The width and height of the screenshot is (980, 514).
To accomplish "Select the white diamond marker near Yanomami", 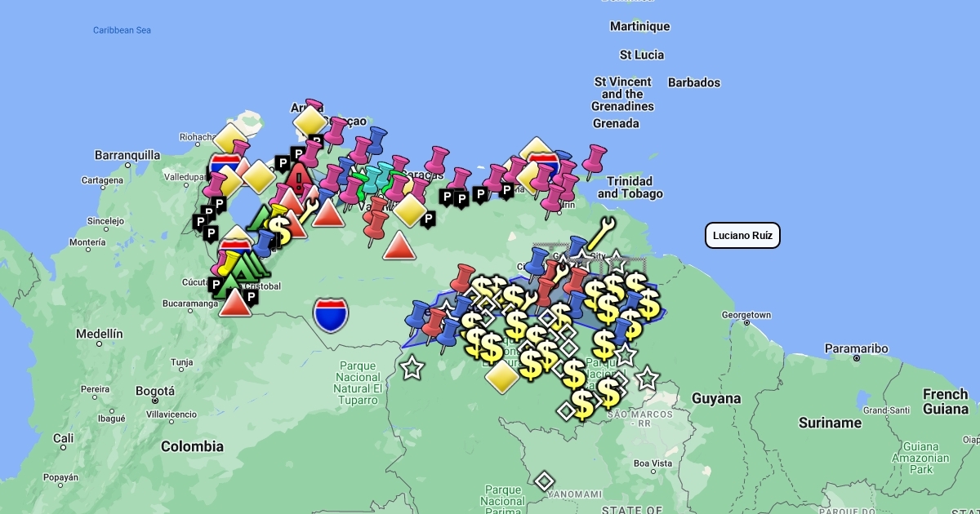I will point(544,481).
